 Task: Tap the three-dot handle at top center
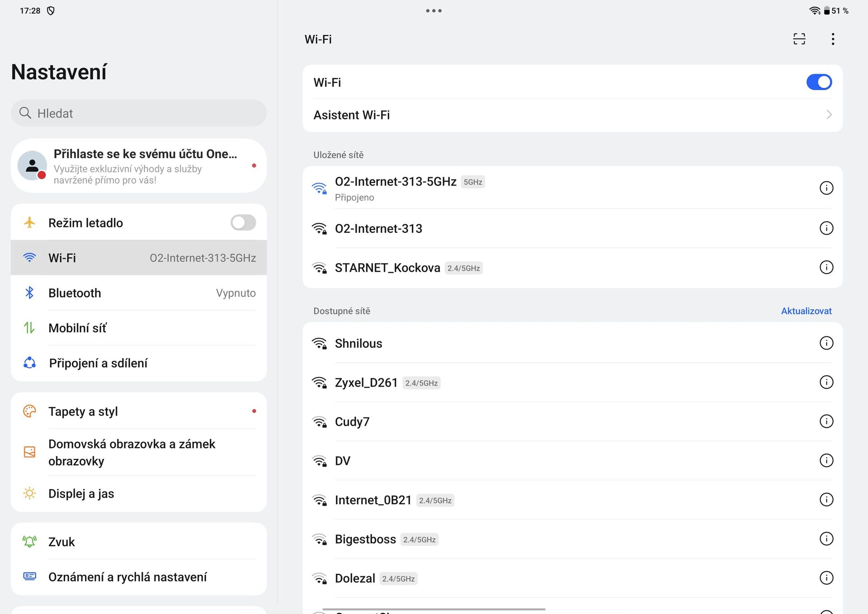click(434, 11)
